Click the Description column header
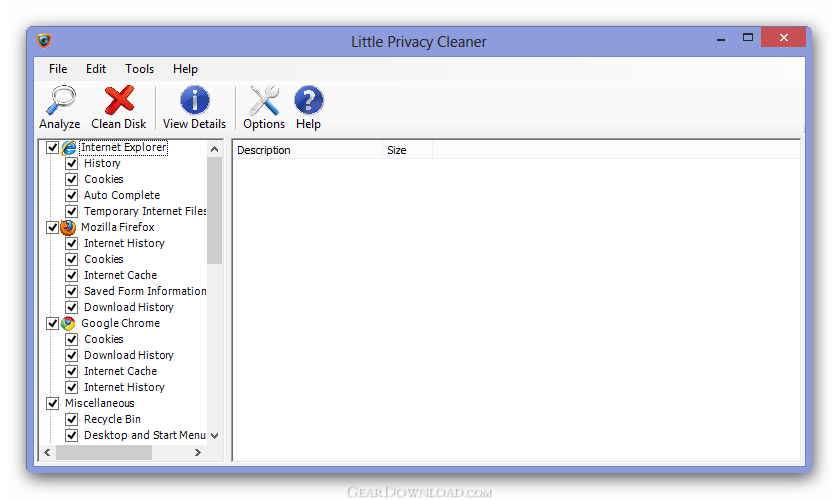Image resolution: width=839 pixels, height=500 pixels. click(308, 150)
